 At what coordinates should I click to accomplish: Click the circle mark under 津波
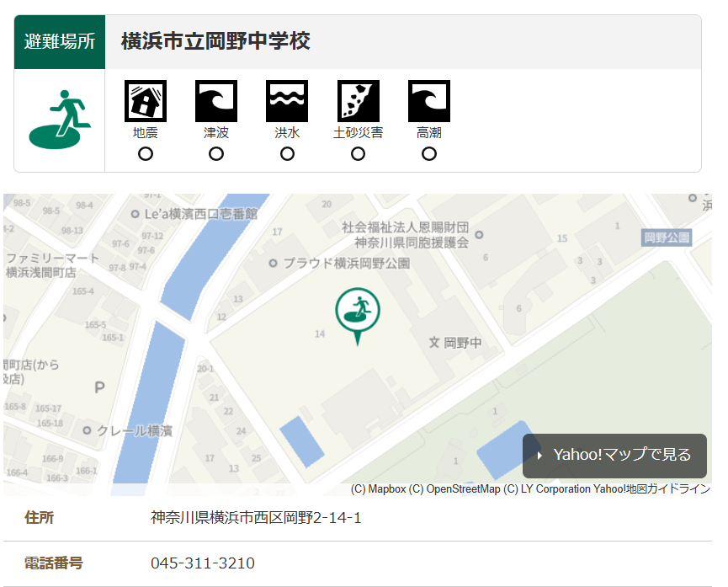(x=216, y=154)
